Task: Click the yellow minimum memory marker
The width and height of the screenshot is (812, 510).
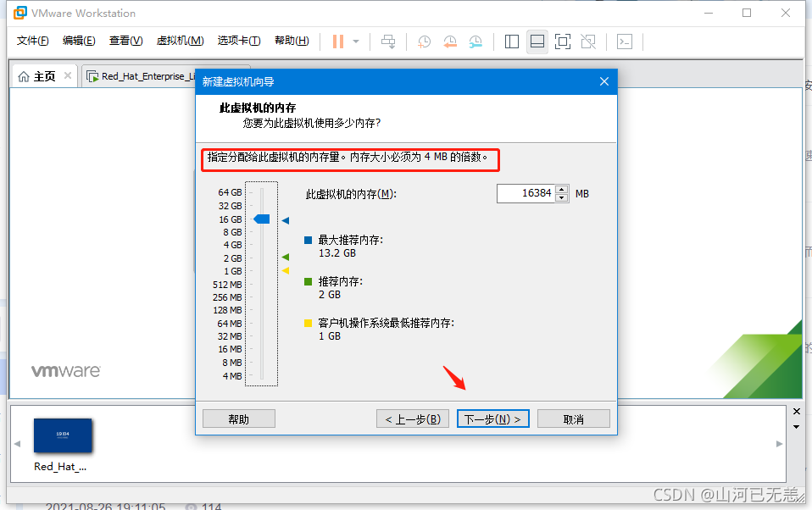Action: pos(286,270)
